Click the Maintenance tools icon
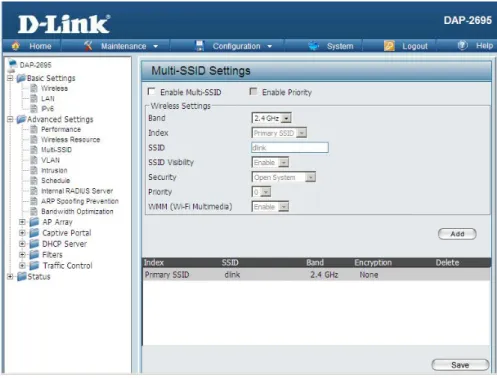This screenshot has height=378, width=497. pyautogui.click(x=88, y=46)
